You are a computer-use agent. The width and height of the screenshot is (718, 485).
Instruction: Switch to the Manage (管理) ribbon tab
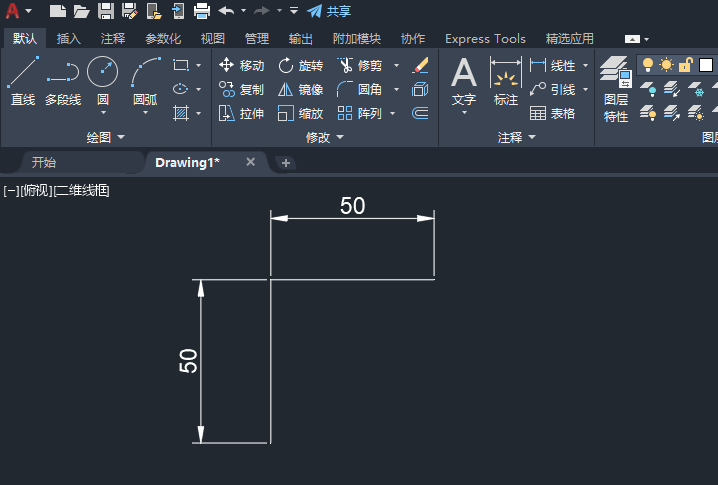click(x=257, y=38)
